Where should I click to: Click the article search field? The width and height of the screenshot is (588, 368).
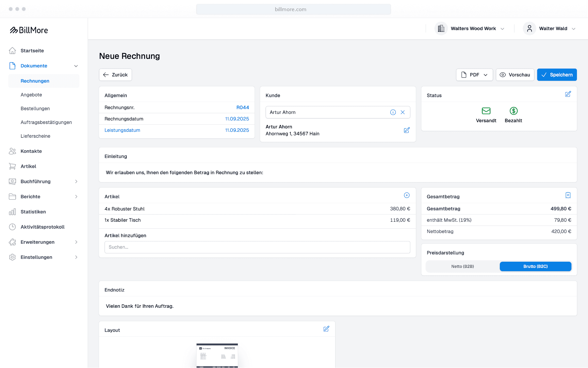[257, 247]
